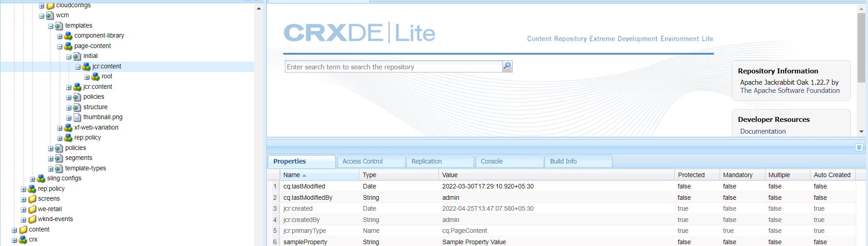Click the segments node icon
The height and width of the screenshot is (246, 868).
[x=59, y=158]
